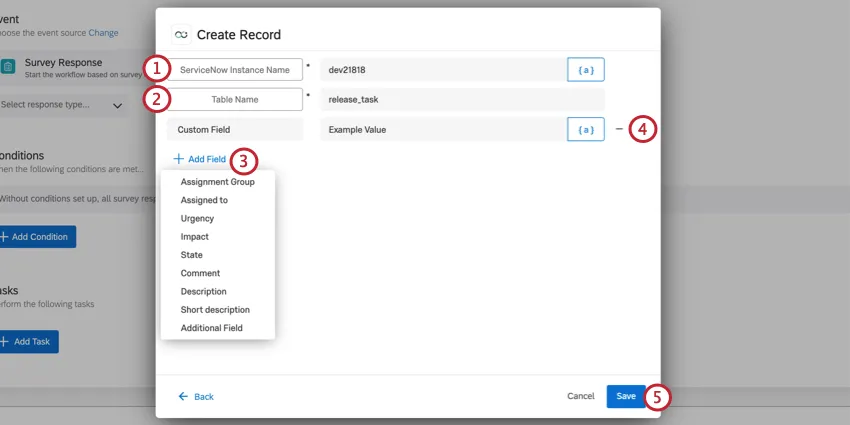Click the piped text icon beside dev21818
This screenshot has height=425, width=850.
coord(586,69)
